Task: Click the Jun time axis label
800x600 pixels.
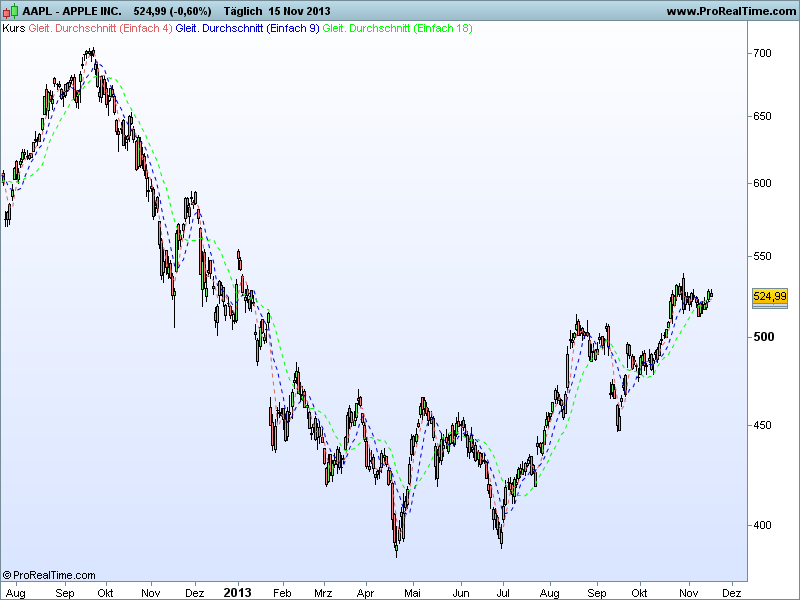Action: click(461, 593)
